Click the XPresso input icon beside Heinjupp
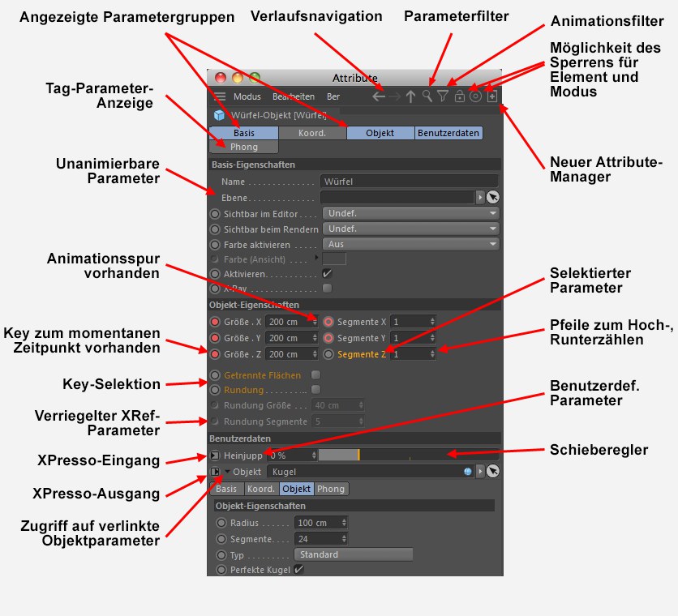The width and height of the screenshot is (678, 616). (215, 456)
